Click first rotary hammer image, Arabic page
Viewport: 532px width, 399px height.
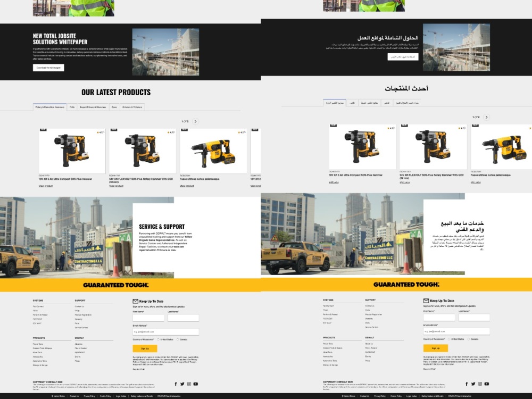[362, 147]
